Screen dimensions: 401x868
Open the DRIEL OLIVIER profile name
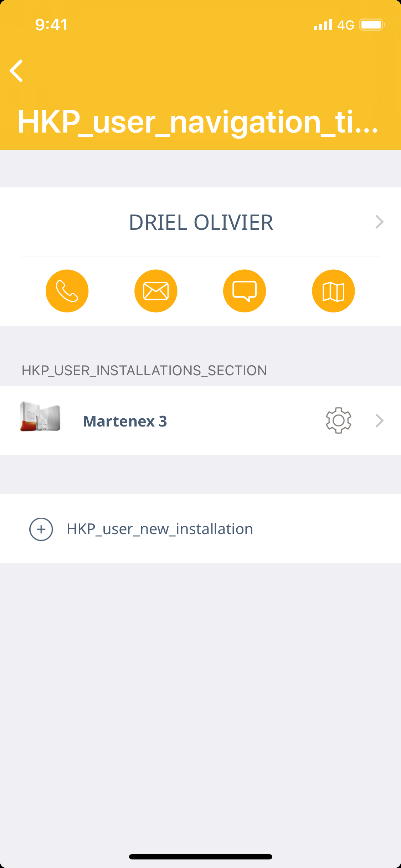click(201, 222)
